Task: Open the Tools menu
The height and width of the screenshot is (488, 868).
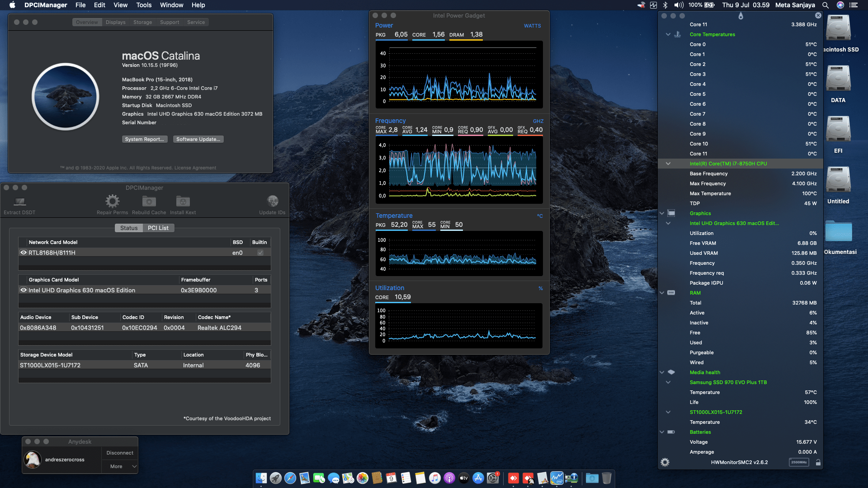Action: 144,5
